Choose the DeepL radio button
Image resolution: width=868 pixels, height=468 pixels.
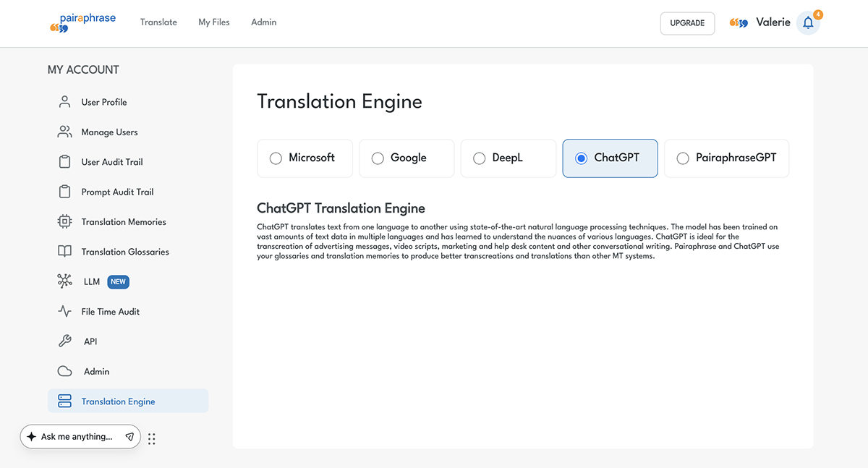click(479, 158)
